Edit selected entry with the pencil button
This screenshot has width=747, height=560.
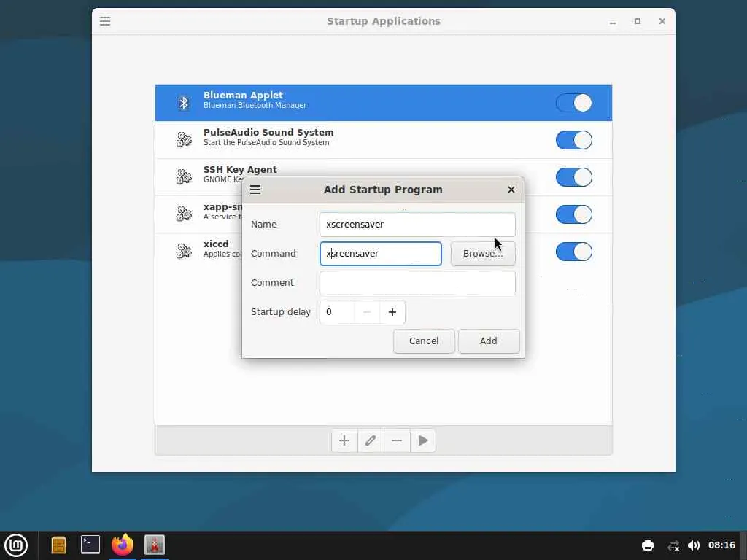(370, 440)
